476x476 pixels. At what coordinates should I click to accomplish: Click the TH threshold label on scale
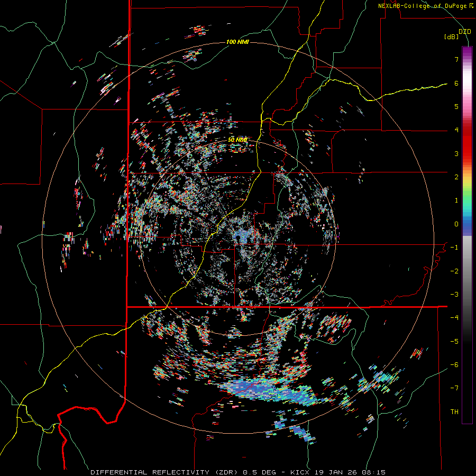454,412
